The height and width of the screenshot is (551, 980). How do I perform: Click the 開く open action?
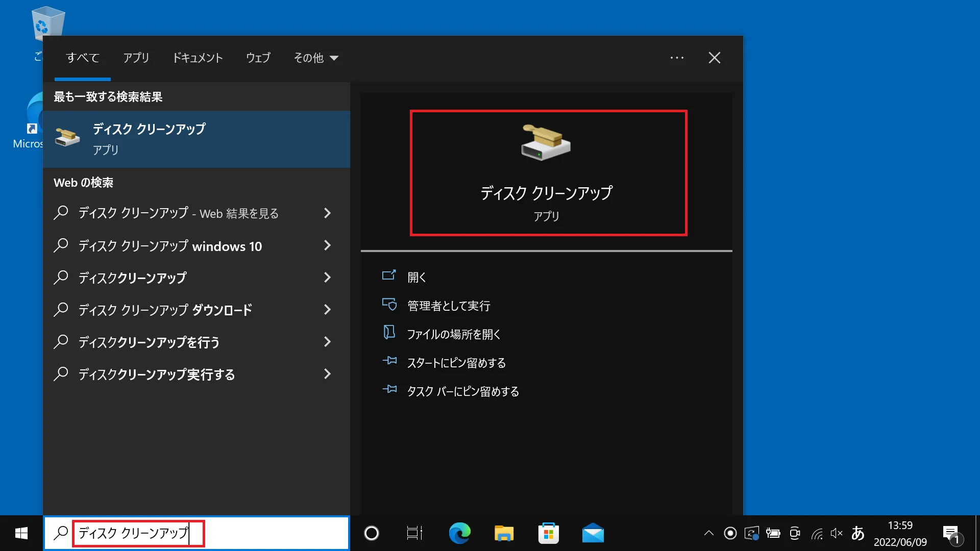click(416, 277)
